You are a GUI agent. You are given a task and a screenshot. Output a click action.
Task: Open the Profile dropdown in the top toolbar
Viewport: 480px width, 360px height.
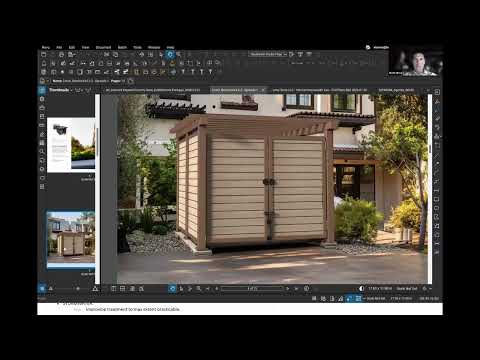tap(268, 54)
